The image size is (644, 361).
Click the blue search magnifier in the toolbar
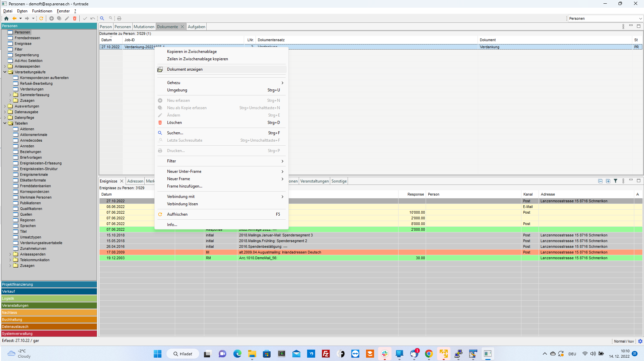102,18
